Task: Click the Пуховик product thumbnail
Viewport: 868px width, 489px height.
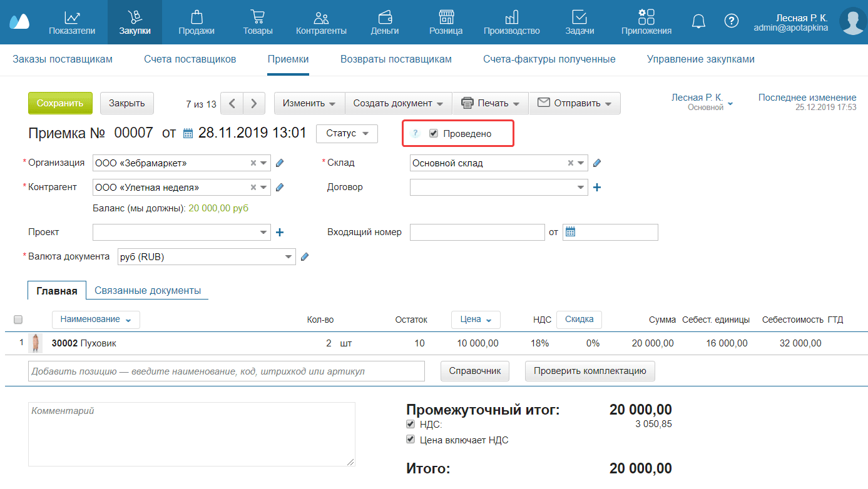Action: 35,343
